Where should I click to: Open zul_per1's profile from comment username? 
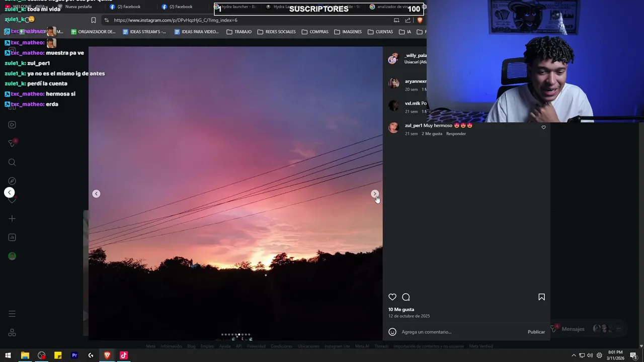[x=414, y=126]
